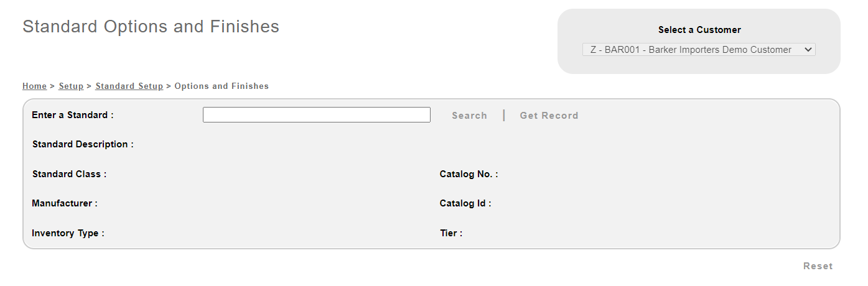Screen dimensions: 868x286
Task: Click Get Record
Action: 549,116
